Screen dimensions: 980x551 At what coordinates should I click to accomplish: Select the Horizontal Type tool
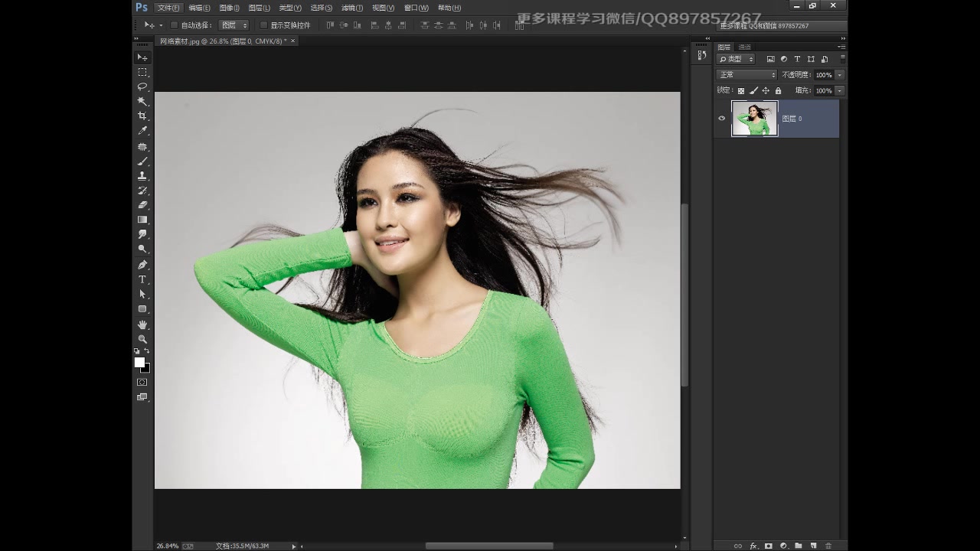[x=142, y=279]
